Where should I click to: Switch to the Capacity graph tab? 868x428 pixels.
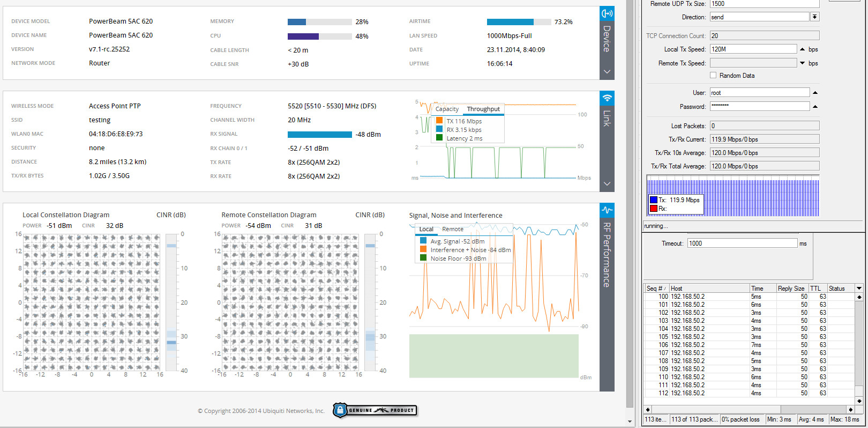coord(447,109)
